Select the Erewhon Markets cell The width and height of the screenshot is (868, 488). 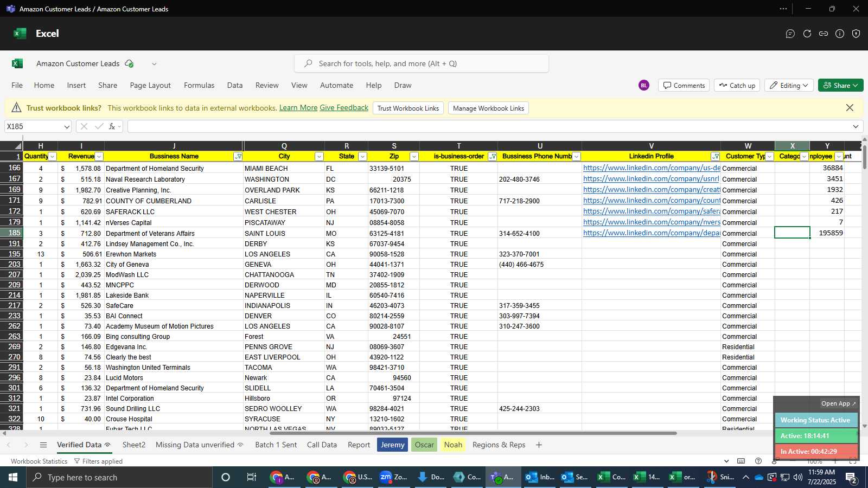pos(174,254)
